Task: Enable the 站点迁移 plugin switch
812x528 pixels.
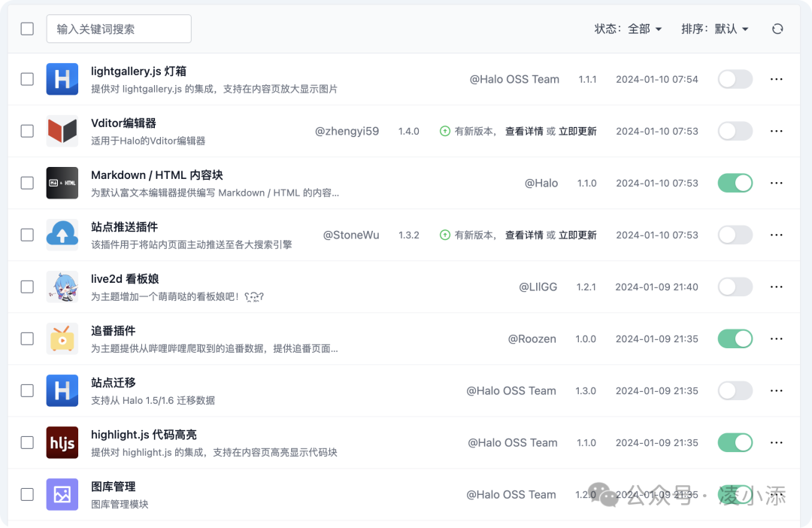Action: click(735, 390)
